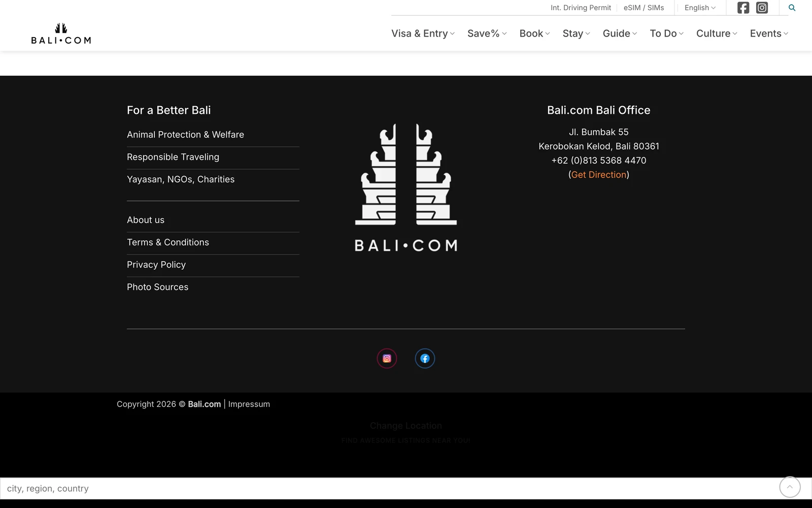Open Photo Sources link
Image resolution: width=812 pixels, height=508 pixels.
[x=157, y=287]
